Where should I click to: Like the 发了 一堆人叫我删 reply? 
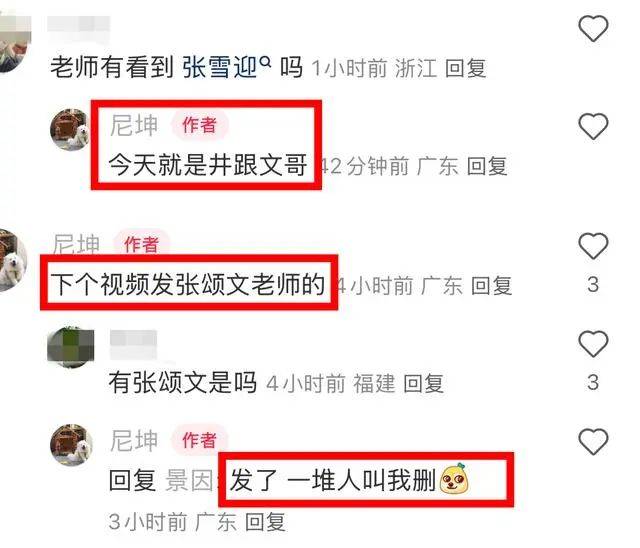point(593,441)
